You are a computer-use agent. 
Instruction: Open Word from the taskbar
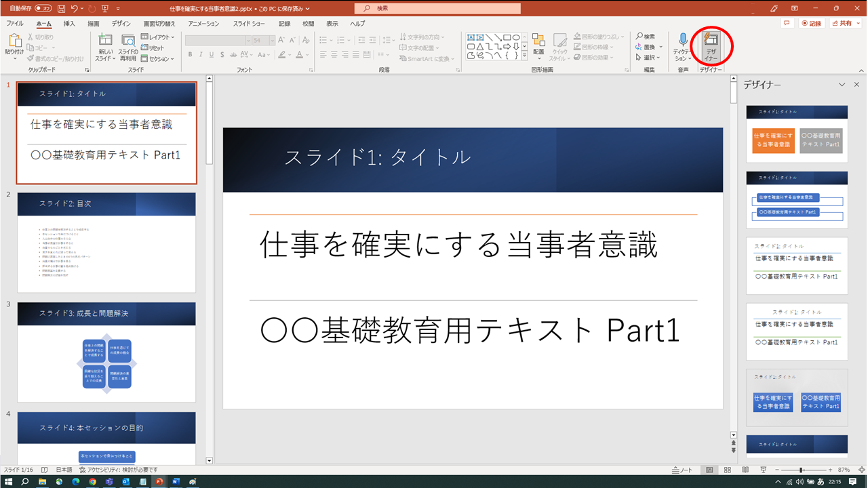click(176, 481)
